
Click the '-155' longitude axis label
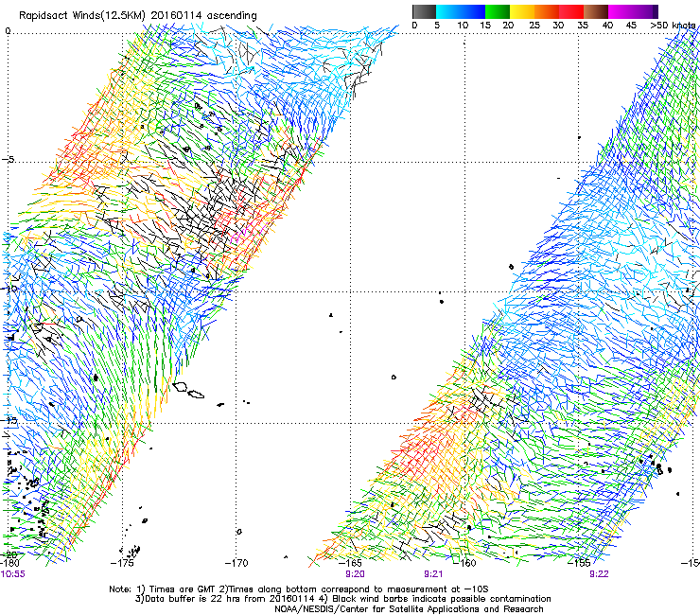click(x=579, y=563)
